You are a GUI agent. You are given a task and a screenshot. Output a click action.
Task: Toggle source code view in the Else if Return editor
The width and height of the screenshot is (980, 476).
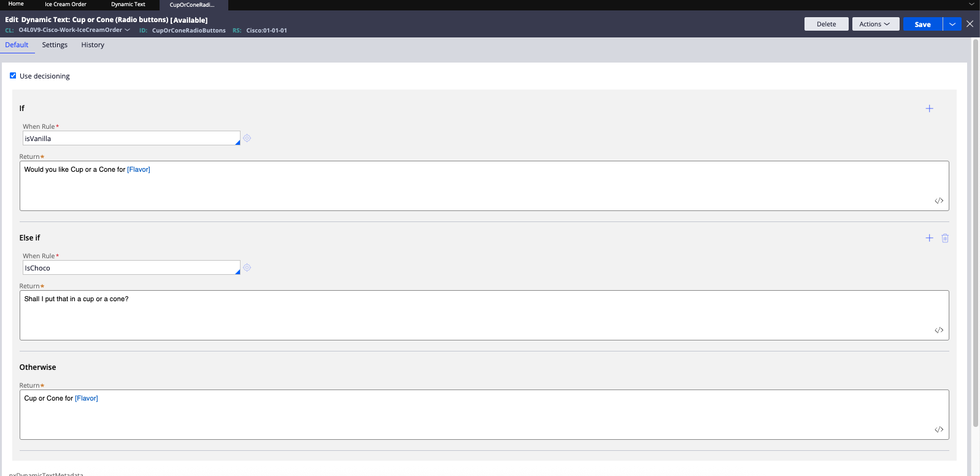tap(939, 331)
